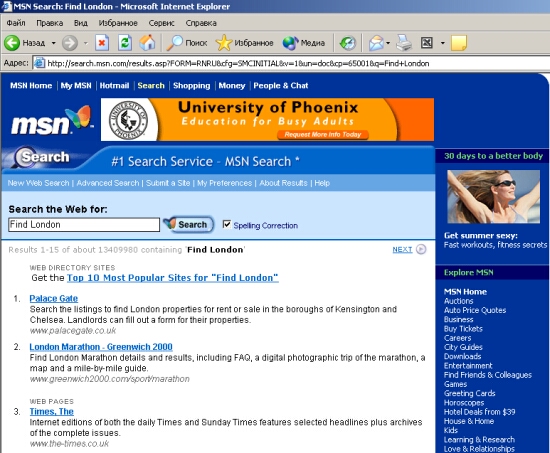Stop page loading with red X icon

[x=102, y=43]
